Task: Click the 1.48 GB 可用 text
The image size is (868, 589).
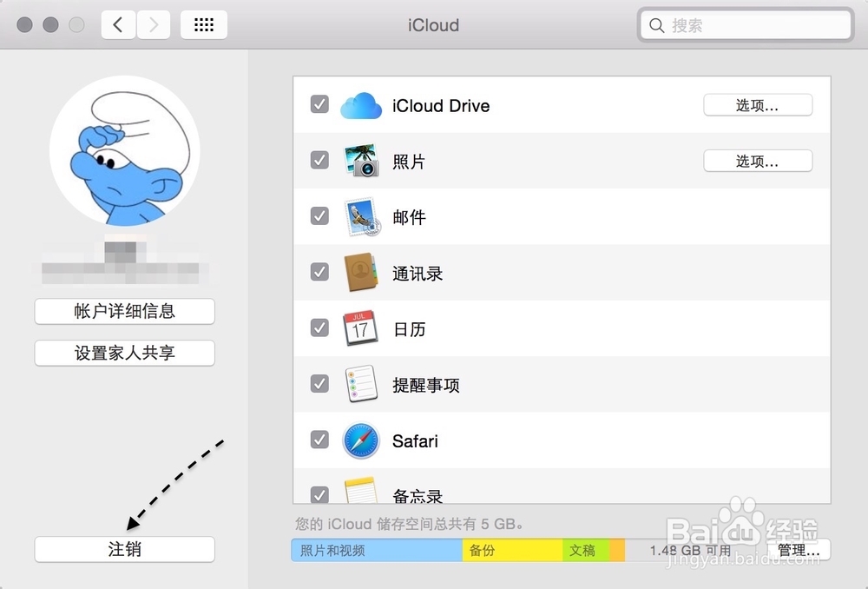Action: coord(690,550)
